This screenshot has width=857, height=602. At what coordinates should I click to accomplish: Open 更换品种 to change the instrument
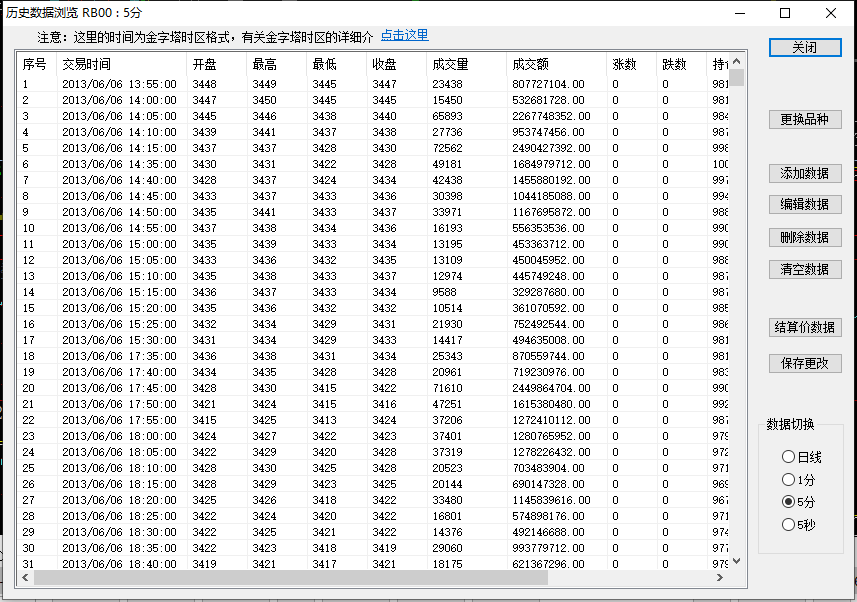804,120
